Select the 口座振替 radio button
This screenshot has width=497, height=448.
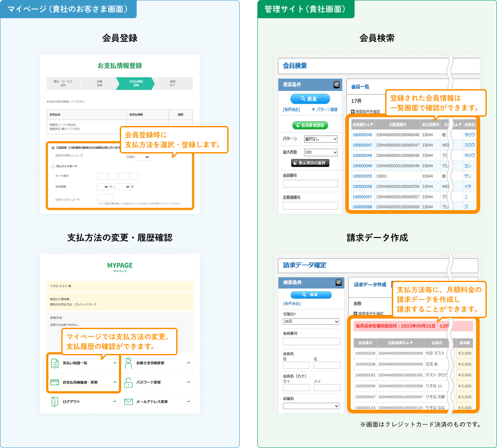(54, 147)
